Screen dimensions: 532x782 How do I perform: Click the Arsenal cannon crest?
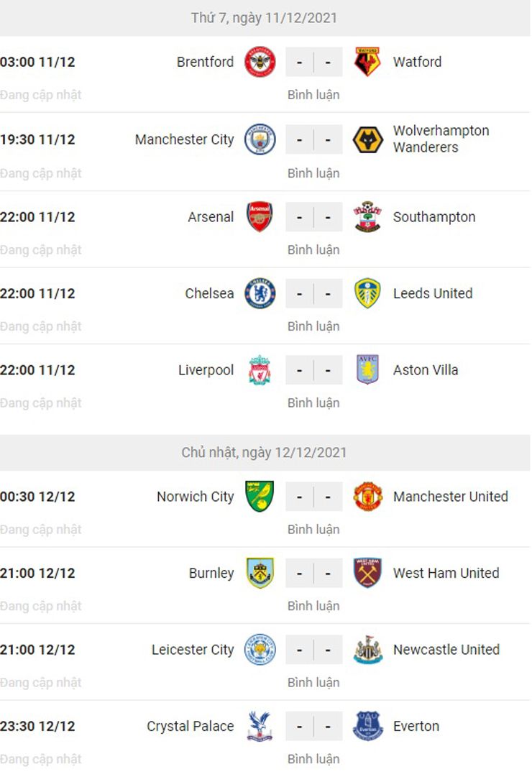tap(260, 217)
